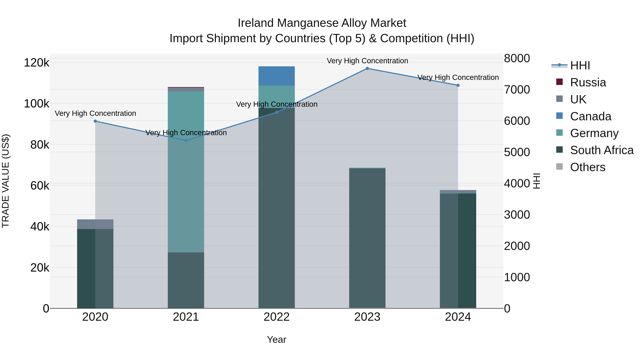The width and height of the screenshot is (644, 362).
Task: Click the chart subtitle mentioning Competition (HHI)
Action: click(x=322, y=38)
